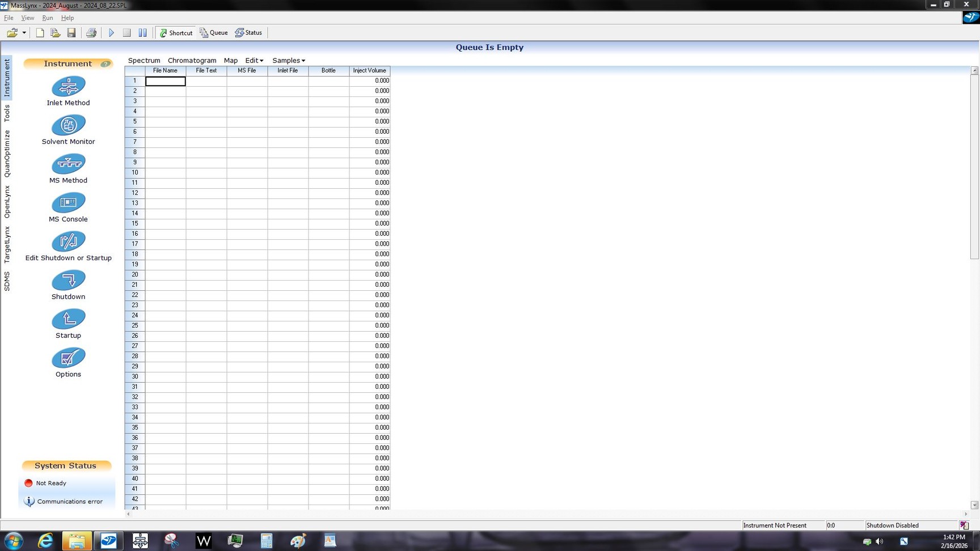Screen dimensions: 980x551
Task: Show the Queue view
Action: pos(214,33)
